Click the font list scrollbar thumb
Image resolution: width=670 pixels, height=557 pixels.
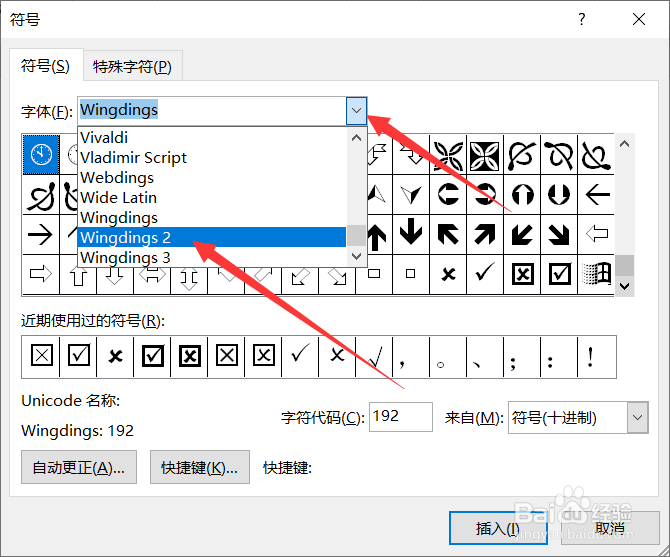point(356,235)
